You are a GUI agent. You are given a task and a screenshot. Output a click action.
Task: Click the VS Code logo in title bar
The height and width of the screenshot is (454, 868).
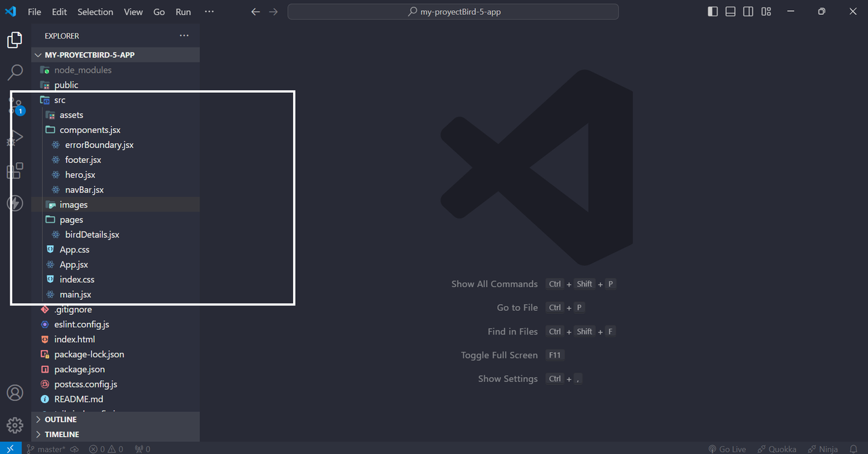pyautogui.click(x=10, y=12)
